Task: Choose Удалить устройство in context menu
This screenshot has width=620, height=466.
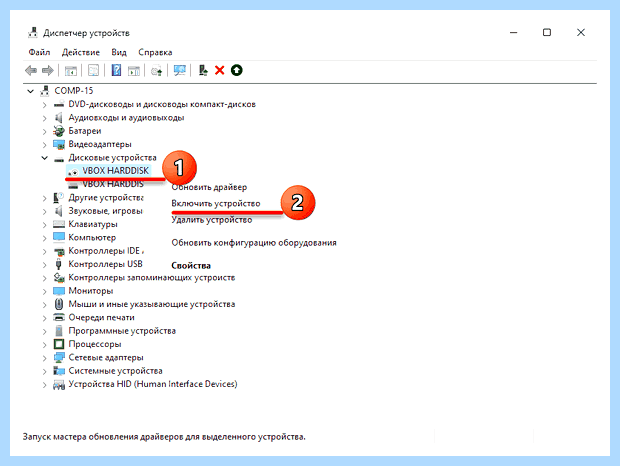Action: click(x=212, y=219)
